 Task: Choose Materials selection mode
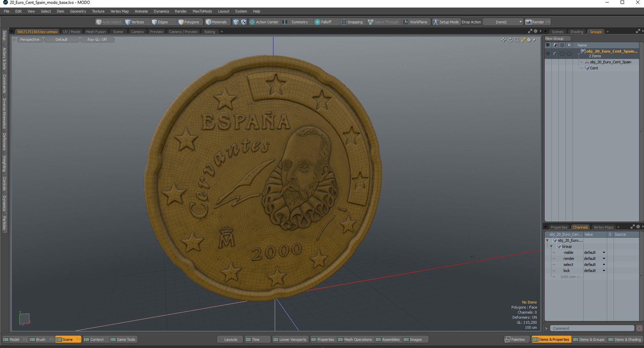(x=216, y=22)
